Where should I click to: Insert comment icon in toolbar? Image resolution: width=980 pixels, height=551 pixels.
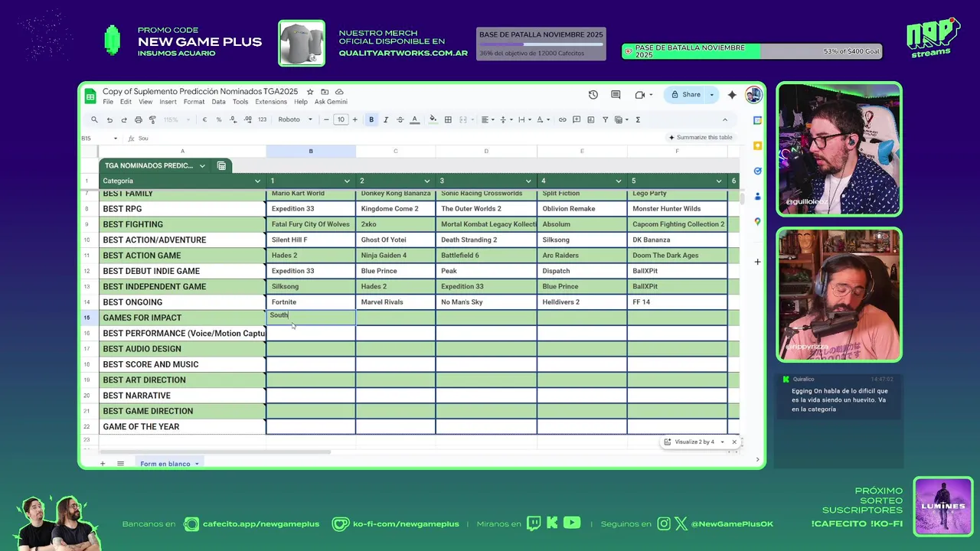[577, 119]
